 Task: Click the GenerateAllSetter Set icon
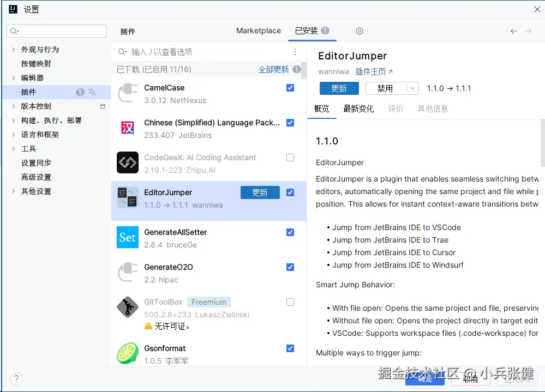click(128, 237)
